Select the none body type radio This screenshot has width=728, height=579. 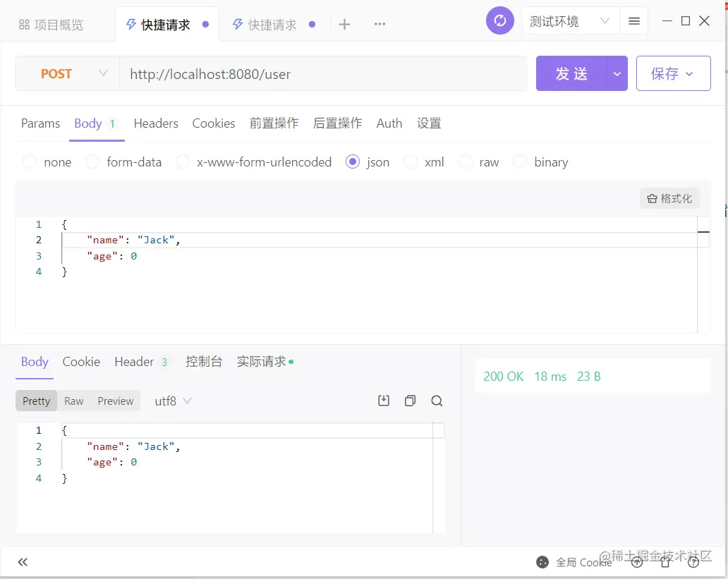tap(30, 162)
